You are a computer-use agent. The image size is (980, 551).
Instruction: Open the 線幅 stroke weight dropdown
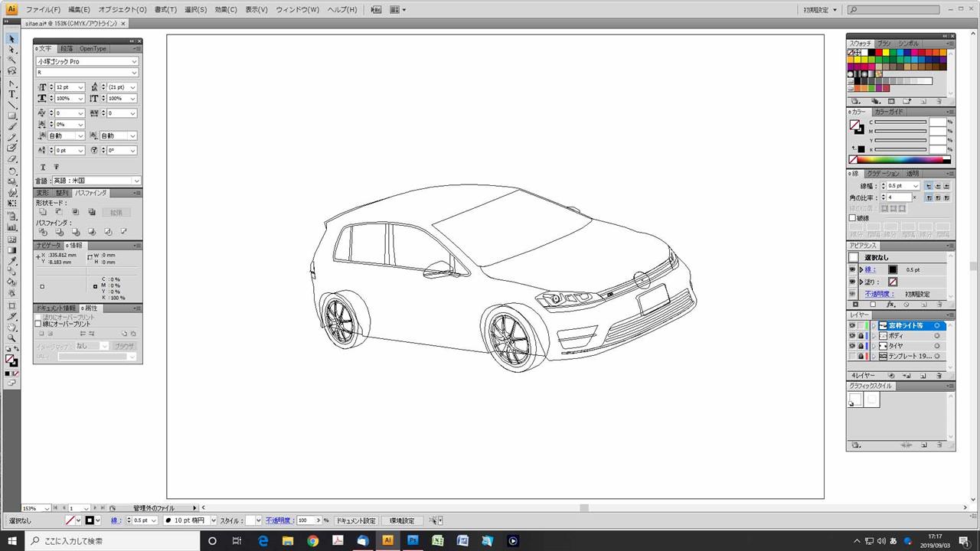(916, 186)
